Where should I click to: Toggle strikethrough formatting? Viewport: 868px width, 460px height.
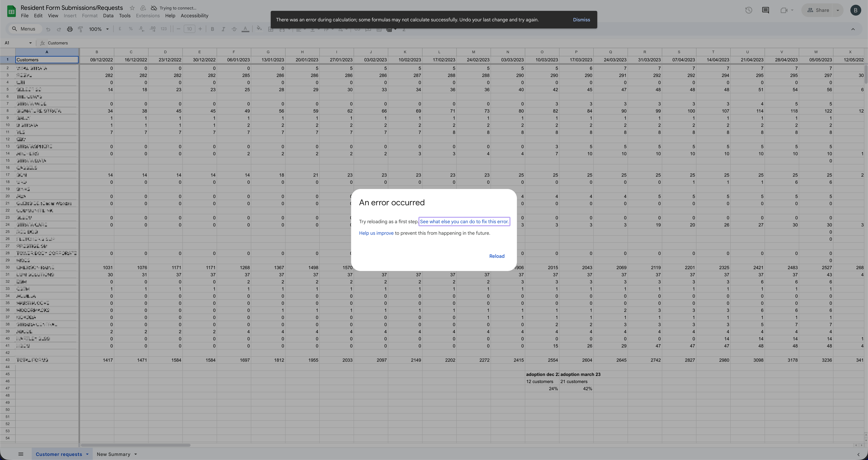coord(234,29)
